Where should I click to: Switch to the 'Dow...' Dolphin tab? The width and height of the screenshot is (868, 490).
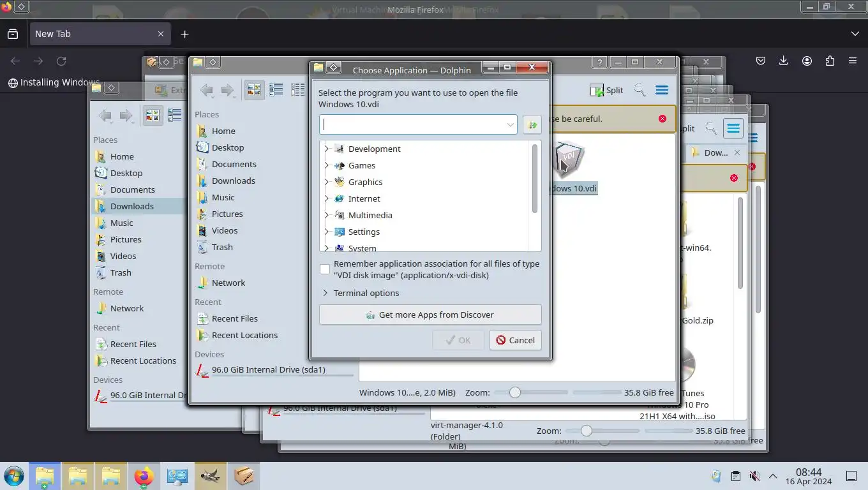tap(715, 152)
